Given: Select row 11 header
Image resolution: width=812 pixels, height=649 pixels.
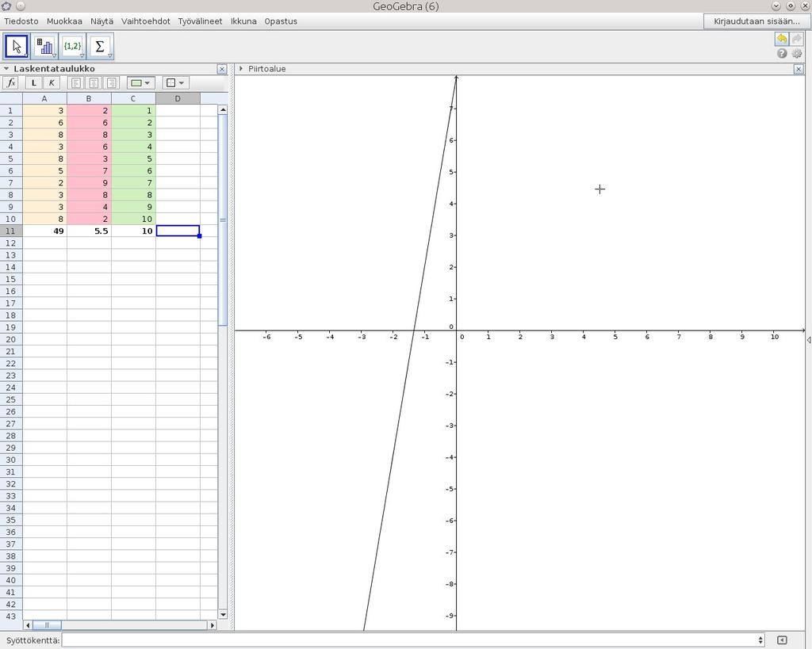Looking at the screenshot, I should coord(11,231).
